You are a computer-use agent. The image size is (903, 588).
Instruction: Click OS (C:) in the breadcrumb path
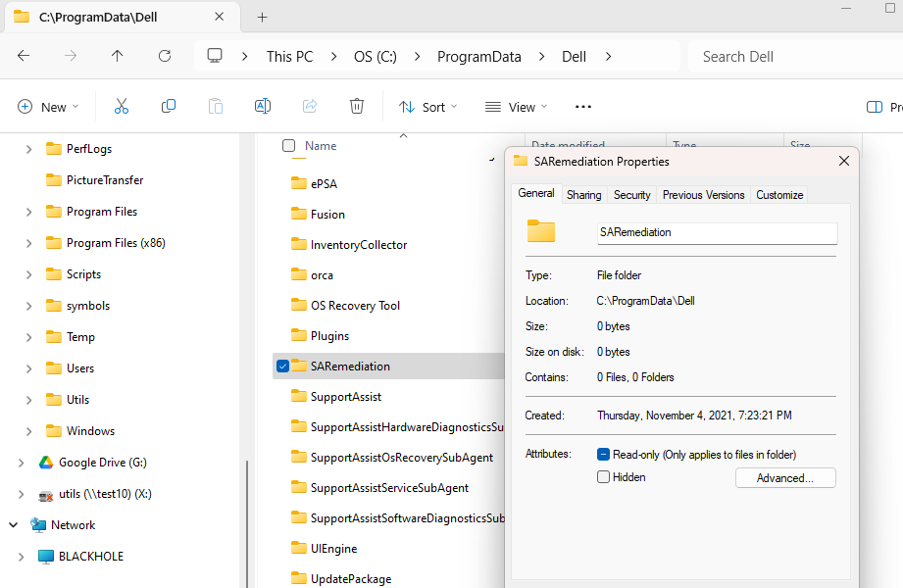(x=375, y=57)
